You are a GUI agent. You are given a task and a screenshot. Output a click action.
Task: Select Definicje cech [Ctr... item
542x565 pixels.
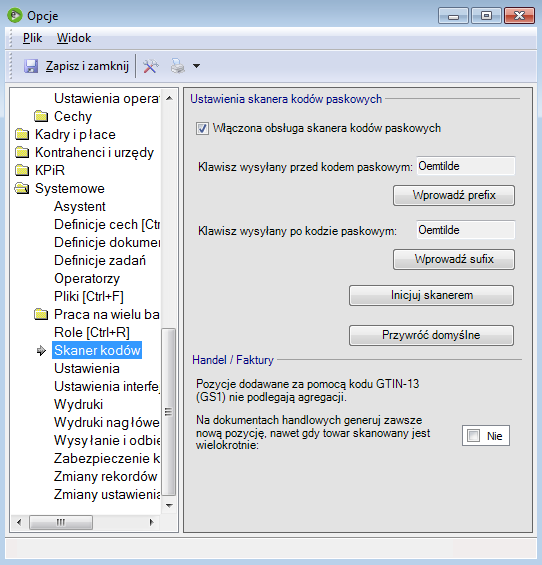click(107, 224)
